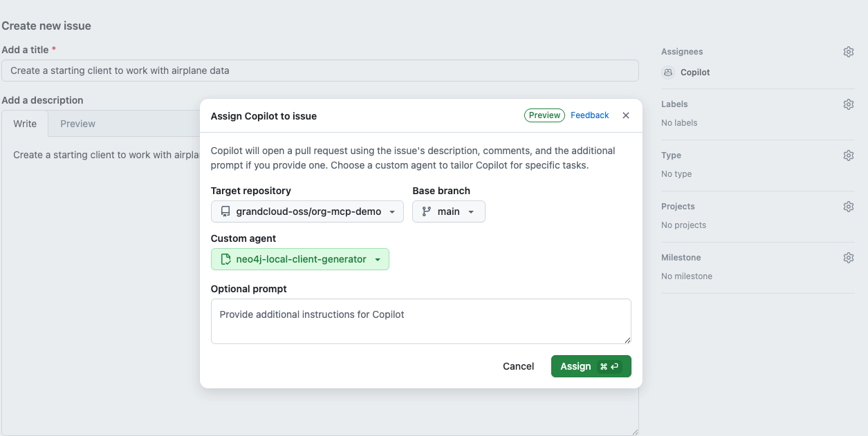Click the issue title input field

tap(320, 70)
